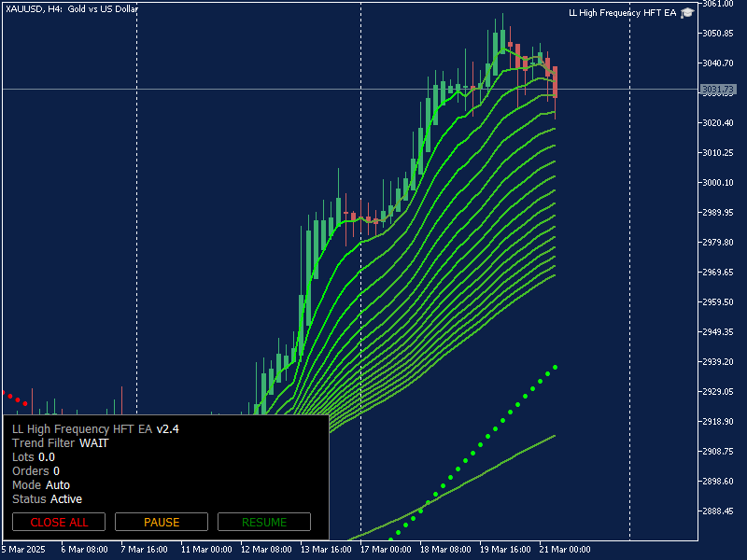The image size is (747, 560).
Task: Click the 3000.10 price axis label
Action: (718, 182)
